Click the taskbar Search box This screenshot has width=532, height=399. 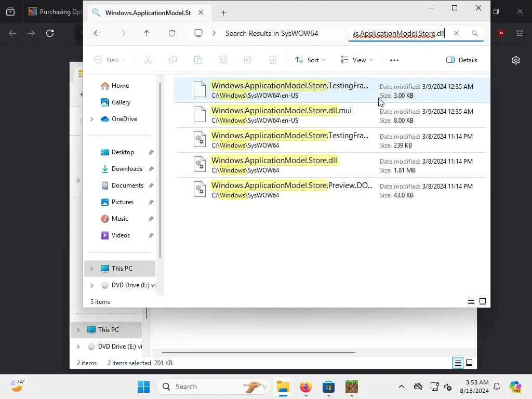point(213,387)
